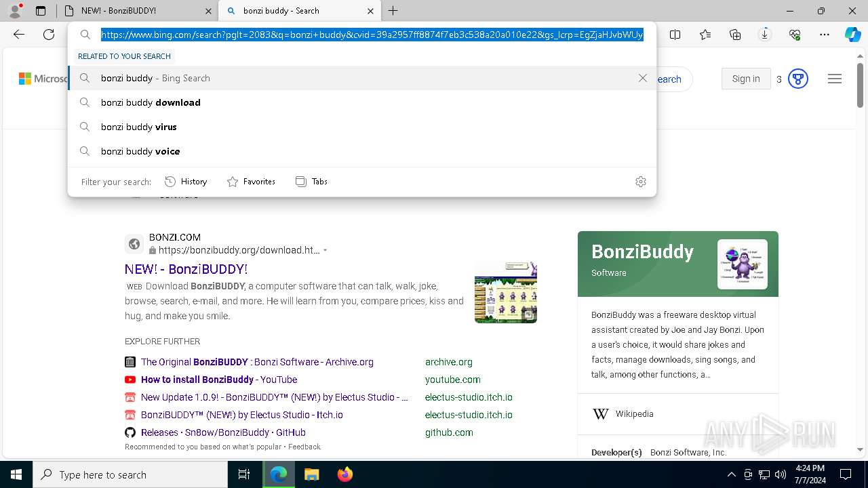Open the Wikipedia link in BonziBuddy panel
The image size is (868, 488).
(634, 413)
